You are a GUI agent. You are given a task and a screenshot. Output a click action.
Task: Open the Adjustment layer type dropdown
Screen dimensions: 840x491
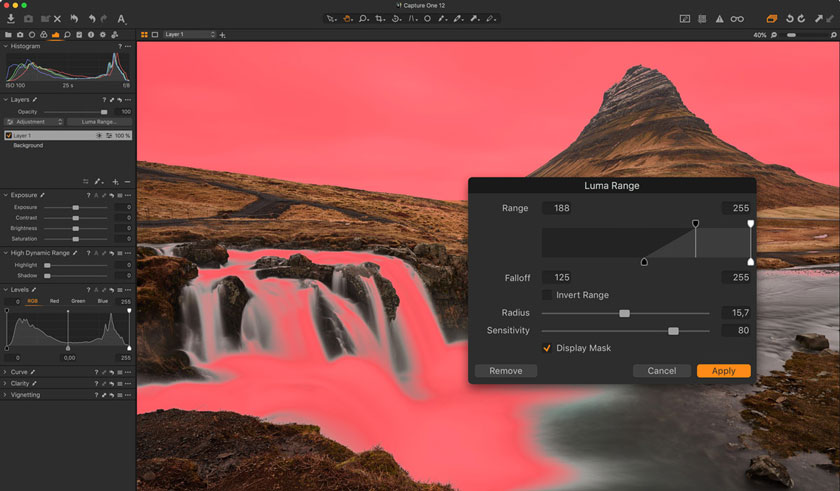[x=33, y=122]
